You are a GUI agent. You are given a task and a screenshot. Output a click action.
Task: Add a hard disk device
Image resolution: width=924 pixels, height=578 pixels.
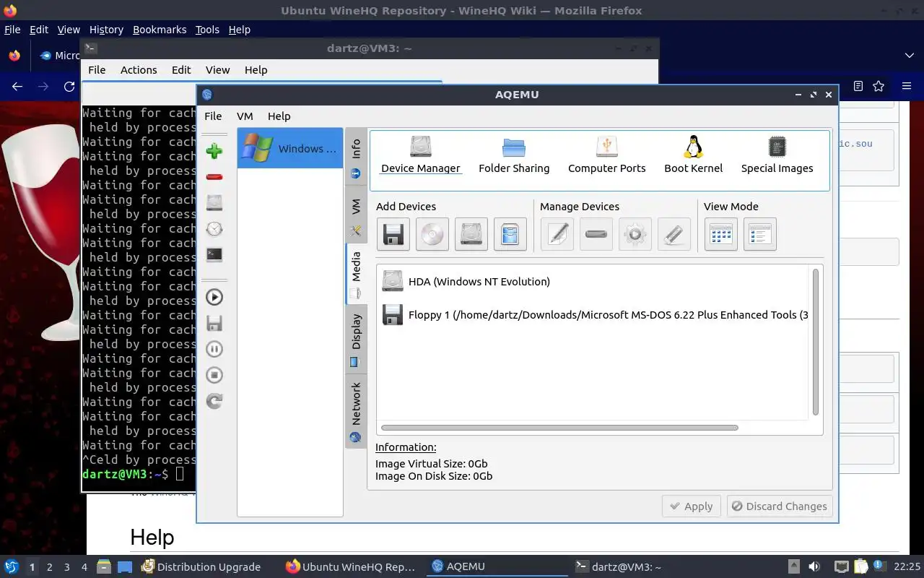point(471,234)
